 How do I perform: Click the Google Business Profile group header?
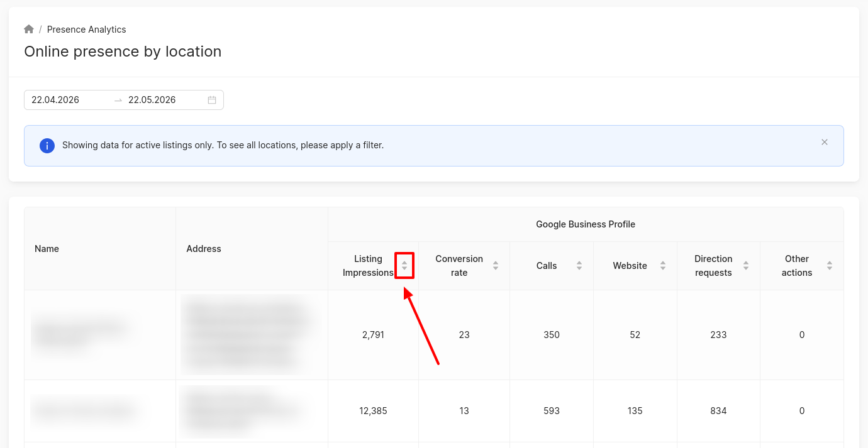[x=586, y=224]
